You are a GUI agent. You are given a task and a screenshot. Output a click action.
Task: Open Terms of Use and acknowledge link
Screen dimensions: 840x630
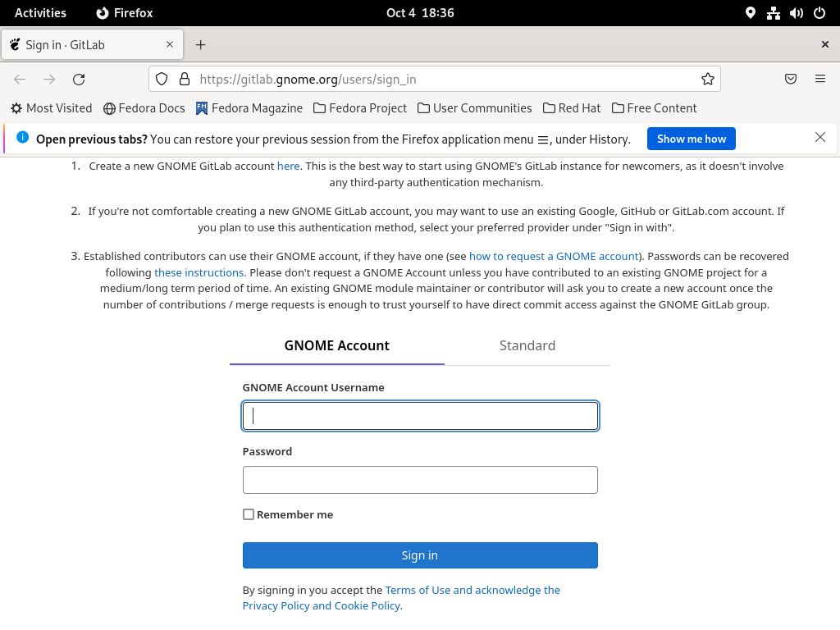(x=472, y=590)
